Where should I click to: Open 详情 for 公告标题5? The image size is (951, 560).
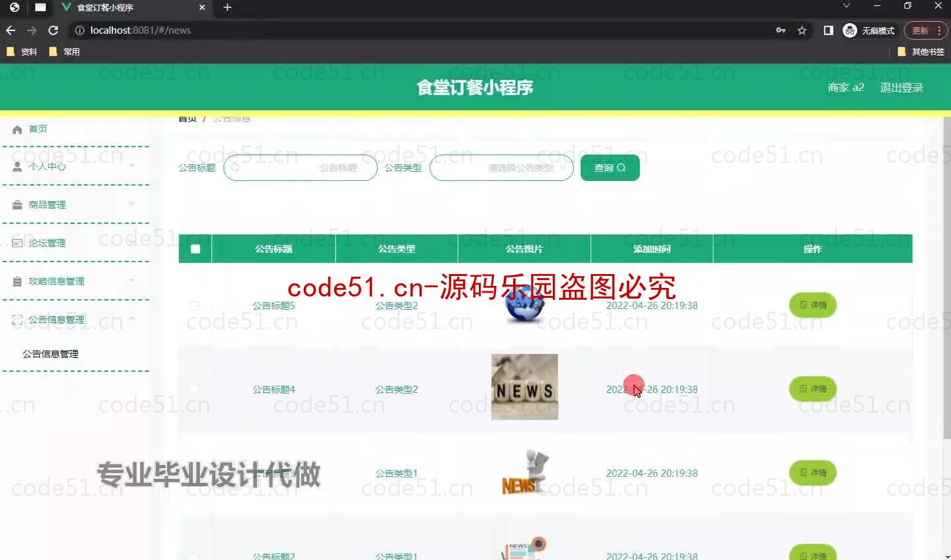(x=812, y=305)
